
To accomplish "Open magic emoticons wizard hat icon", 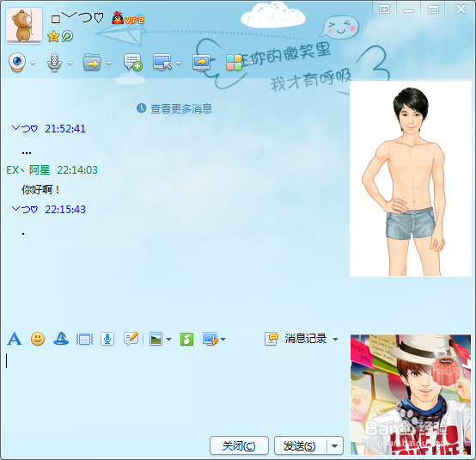I will [61, 339].
